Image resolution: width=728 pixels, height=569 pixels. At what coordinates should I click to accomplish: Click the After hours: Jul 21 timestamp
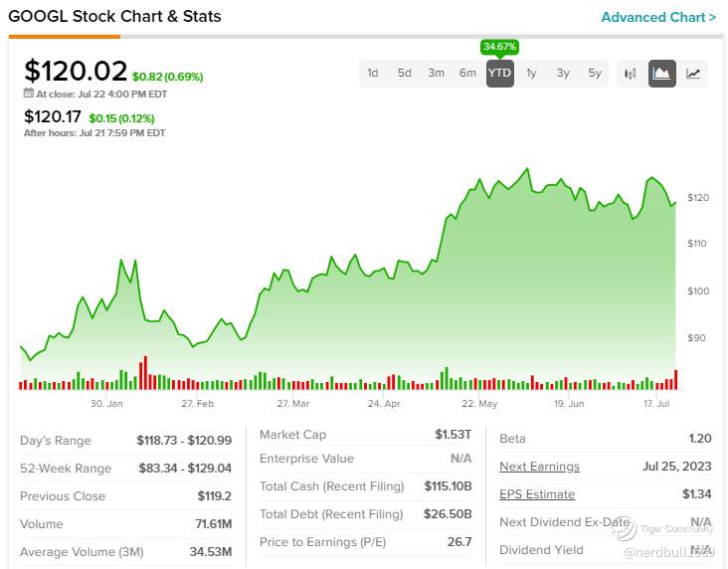click(94, 133)
